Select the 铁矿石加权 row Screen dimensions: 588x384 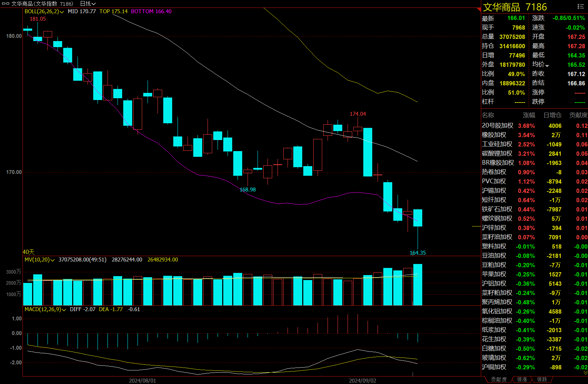[x=534, y=209]
